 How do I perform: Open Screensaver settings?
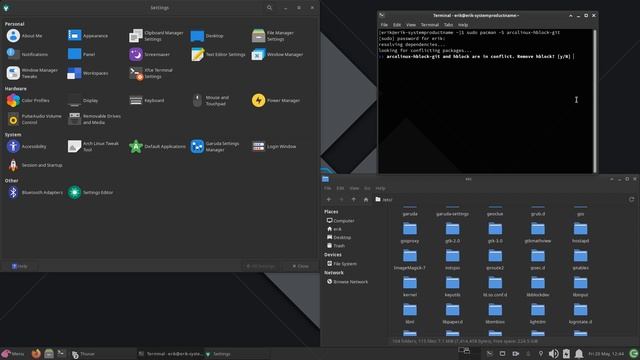(x=149, y=54)
